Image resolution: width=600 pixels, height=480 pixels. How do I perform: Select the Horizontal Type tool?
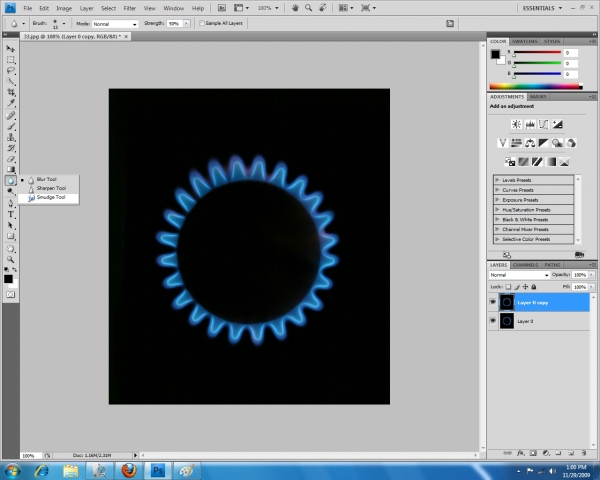pos(10,214)
